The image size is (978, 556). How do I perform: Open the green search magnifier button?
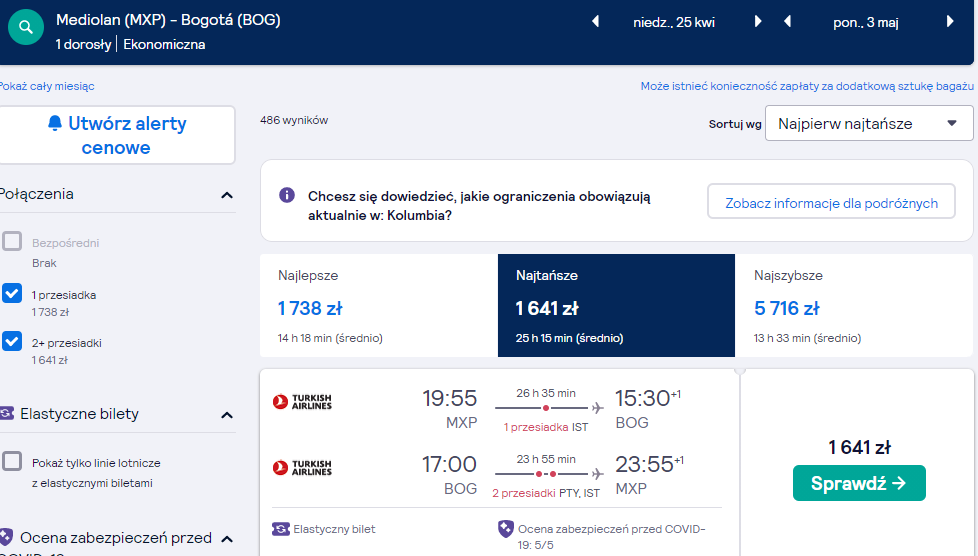click(x=26, y=27)
